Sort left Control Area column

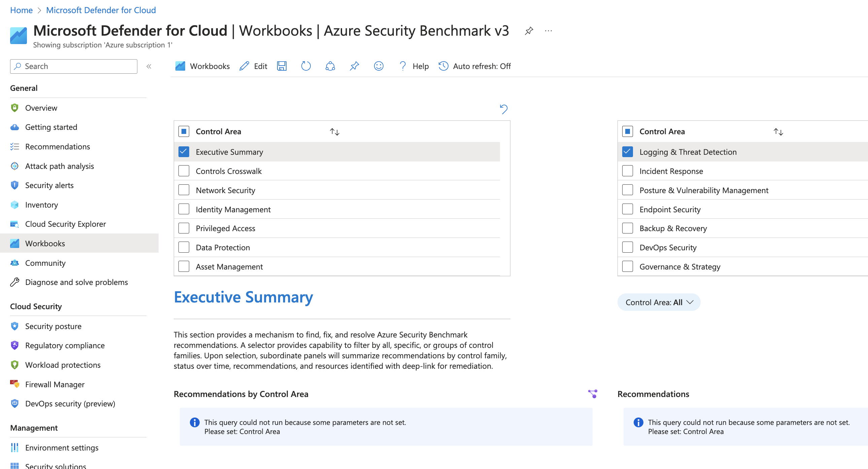coord(334,132)
